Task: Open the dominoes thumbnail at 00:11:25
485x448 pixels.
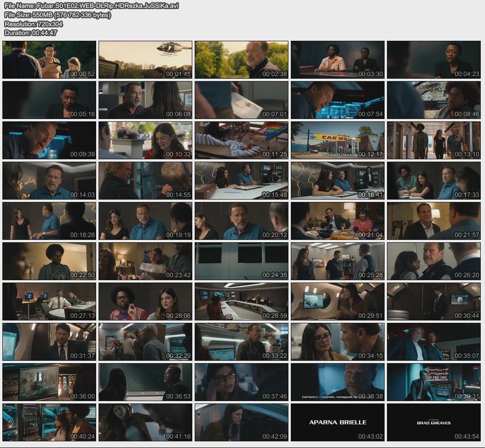Action: pos(242,140)
